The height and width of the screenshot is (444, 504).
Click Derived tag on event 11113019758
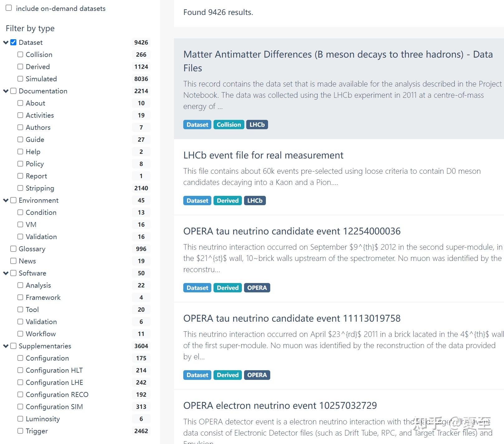(228, 375)
